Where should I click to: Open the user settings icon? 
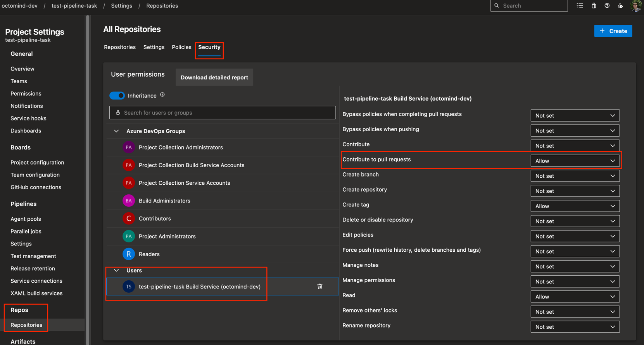pos(620,6)
